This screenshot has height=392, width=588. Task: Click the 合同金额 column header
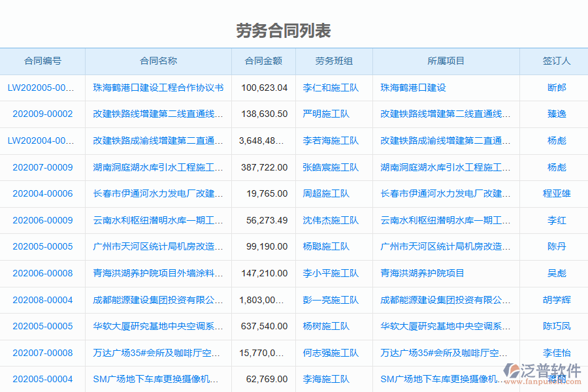click(263, 61)
